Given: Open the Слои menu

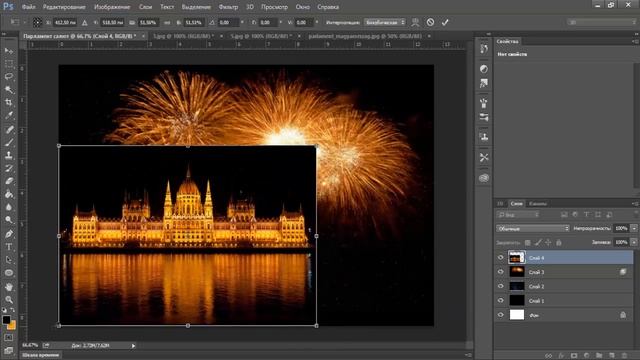Looking at the screenshot, I should [x=145, y=7].
